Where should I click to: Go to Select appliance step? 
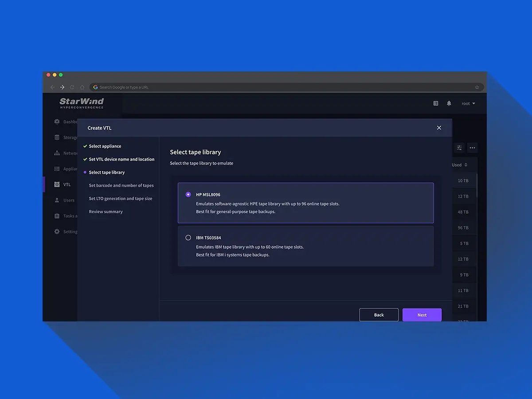coord(105,146)
